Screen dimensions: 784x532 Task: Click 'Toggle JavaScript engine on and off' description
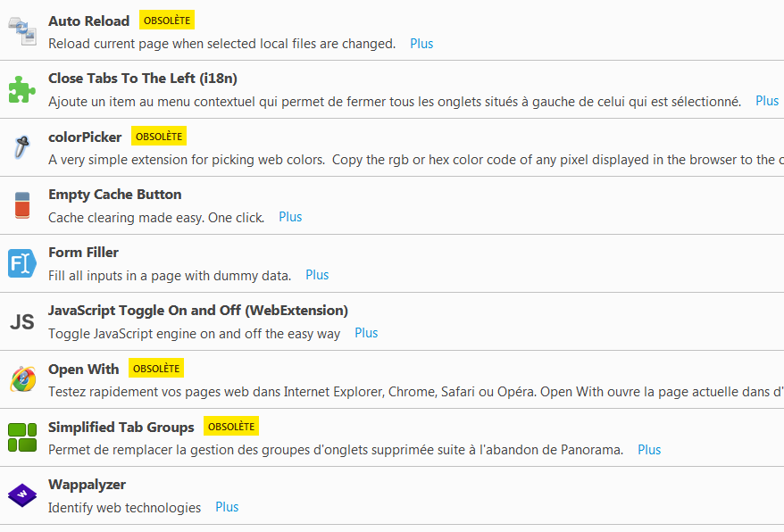pyautogui.click(x=194, y=334)
